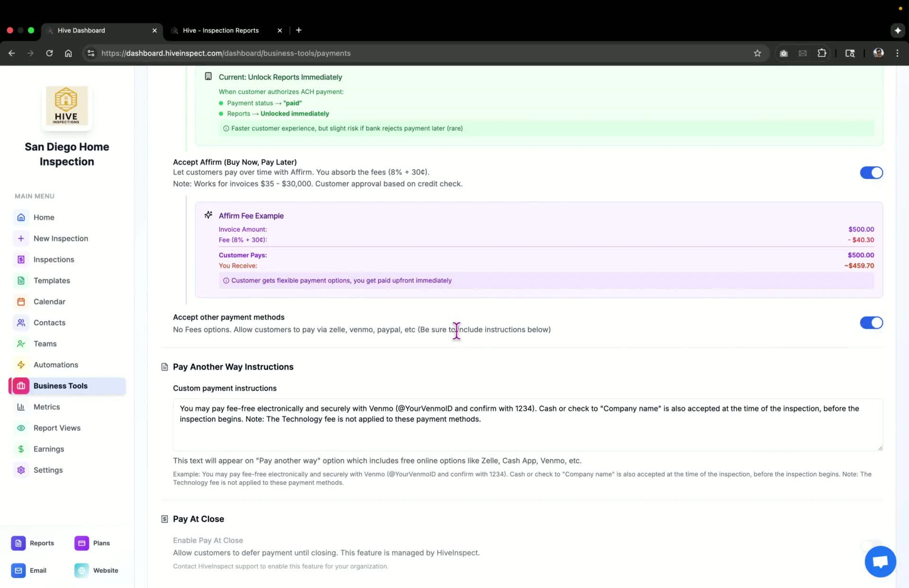
Task: Toggle Enable Pay At Close switch
Action: click(871, 546)
